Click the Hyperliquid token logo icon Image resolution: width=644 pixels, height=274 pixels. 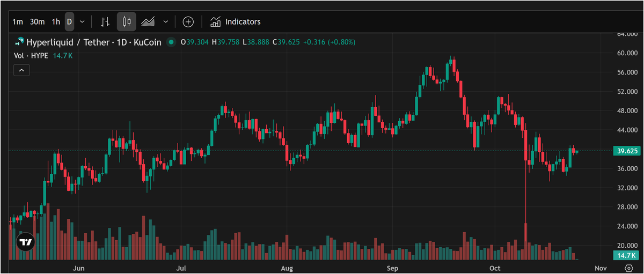click(x=20, y=42)
